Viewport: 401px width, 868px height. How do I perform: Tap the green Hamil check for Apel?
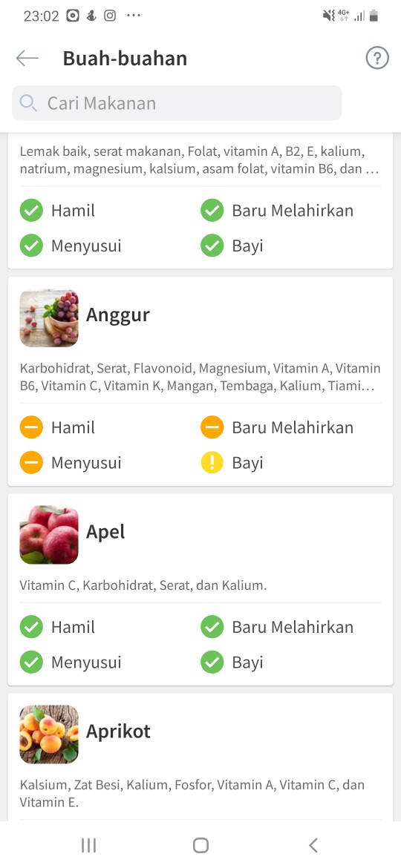(32, 627)
